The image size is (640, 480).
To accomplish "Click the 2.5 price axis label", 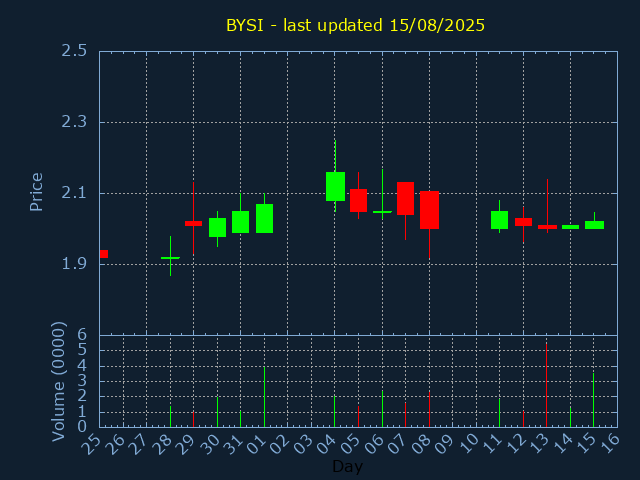I will [74, 51].
